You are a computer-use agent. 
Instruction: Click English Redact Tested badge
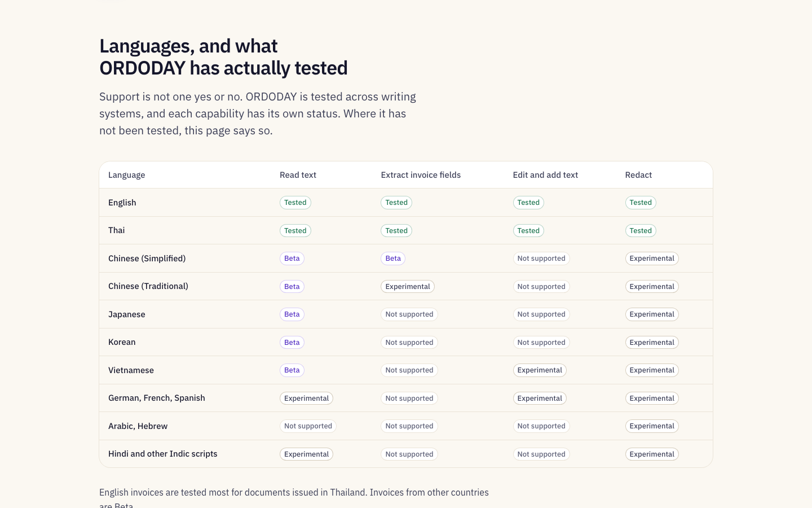coord(641,203)
